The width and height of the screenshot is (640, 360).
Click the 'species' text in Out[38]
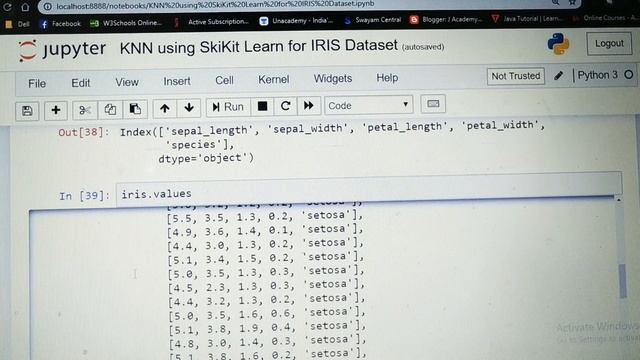[x=193, y=145]
